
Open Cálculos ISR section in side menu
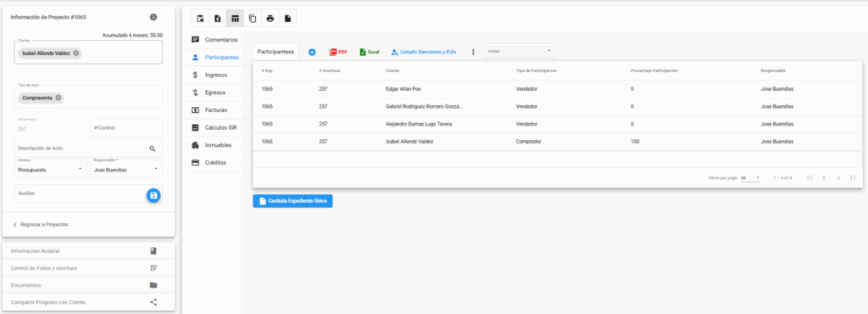click(215, 127)
